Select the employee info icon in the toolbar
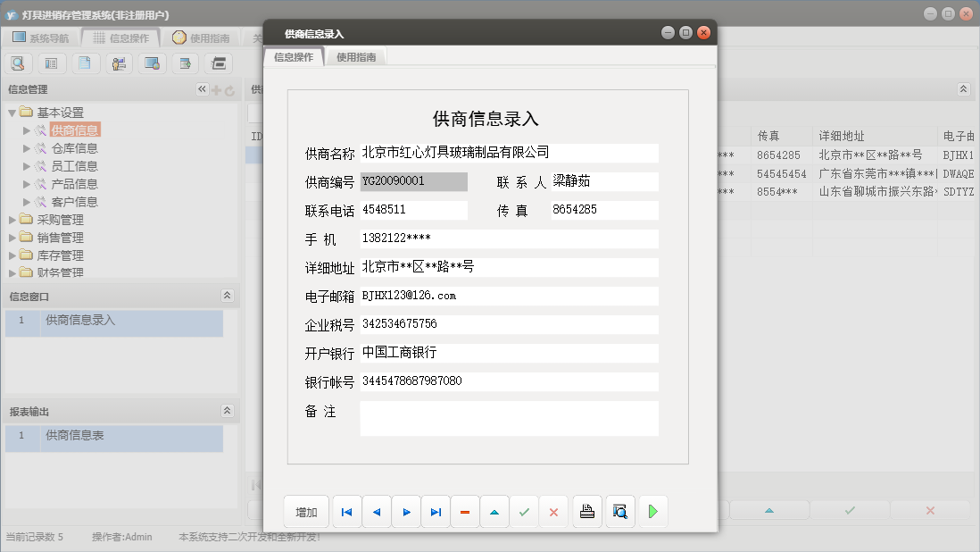The image size is (980, 552). [119, 63]
